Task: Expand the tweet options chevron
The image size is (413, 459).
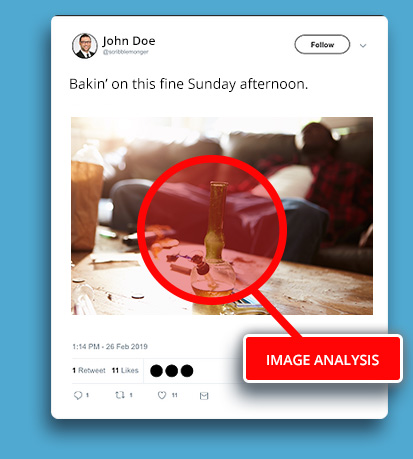Action: (x=363, y=45)
